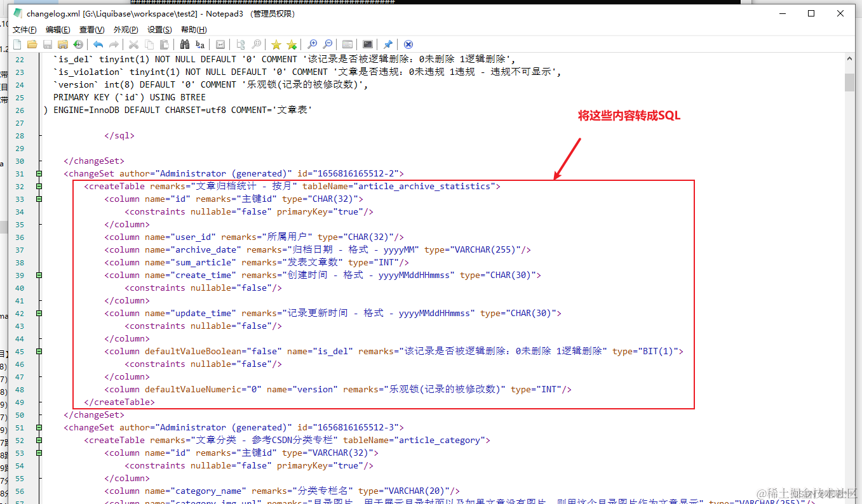This screenshot has height=504, width=862.
Task: Toggle always-on-top pin icon
Action: pos(388,44)
